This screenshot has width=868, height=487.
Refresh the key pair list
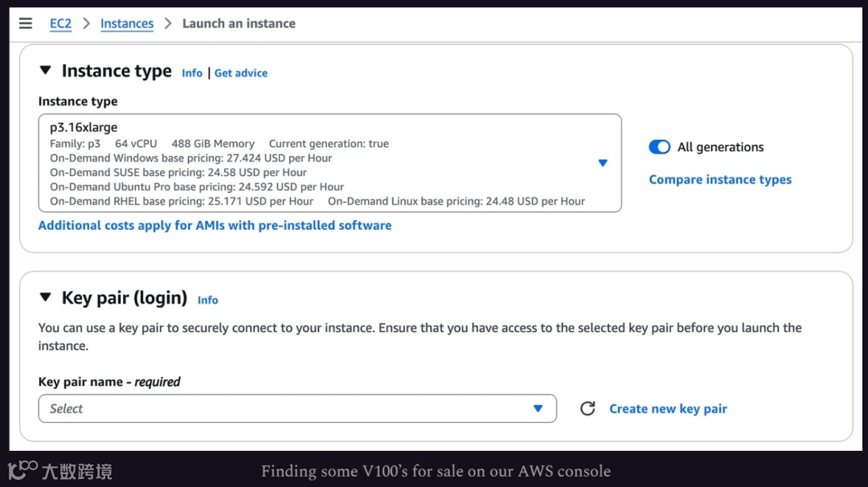tap(588, 408)
